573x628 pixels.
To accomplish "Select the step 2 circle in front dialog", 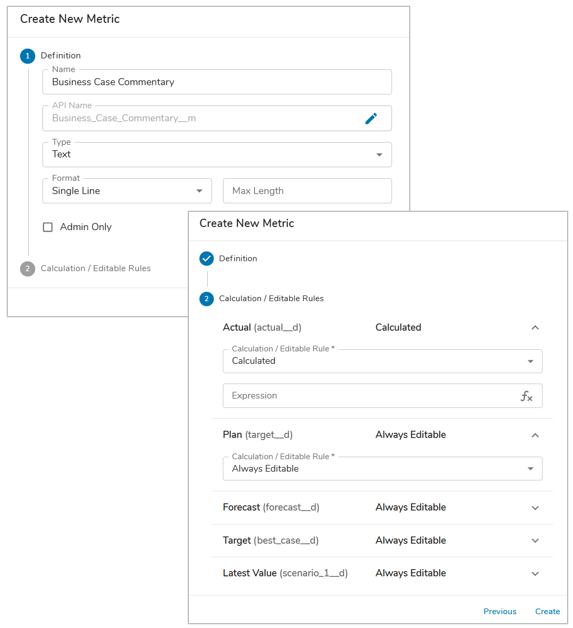I will [207, 299].
